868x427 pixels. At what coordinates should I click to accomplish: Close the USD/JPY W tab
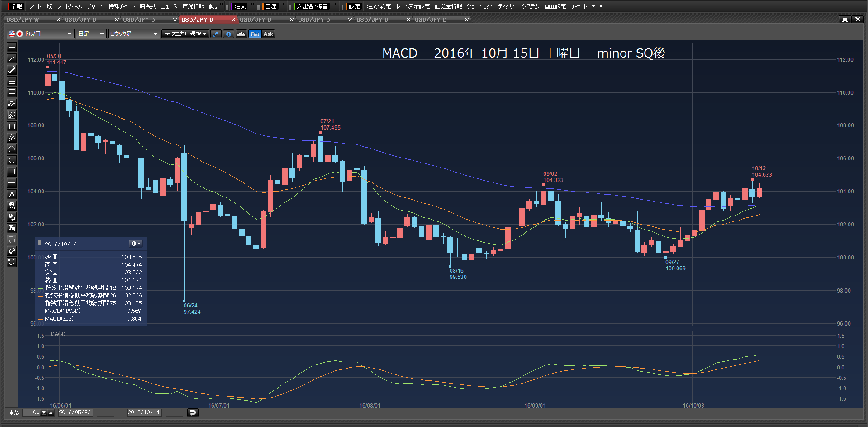58,20
